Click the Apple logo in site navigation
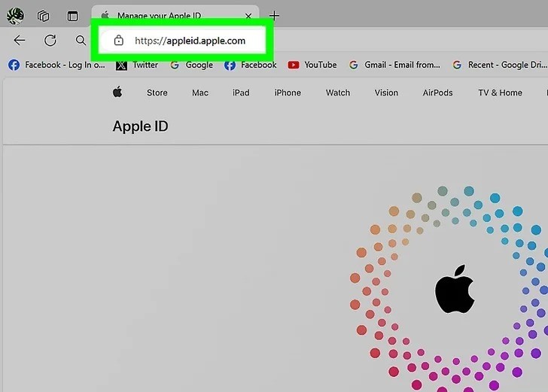The height and width of the screenshot is (392, 548). click(x=117, y=93)
